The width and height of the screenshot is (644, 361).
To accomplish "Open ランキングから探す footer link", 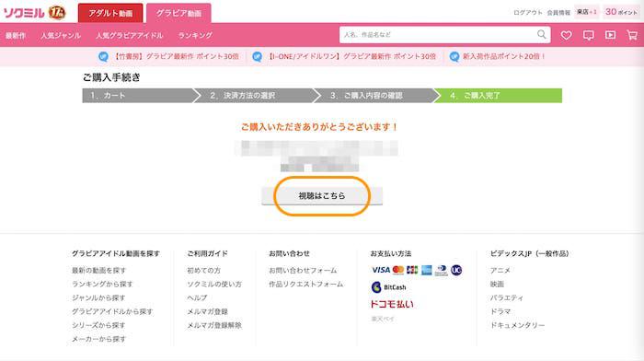I will (x=102, y=284).
